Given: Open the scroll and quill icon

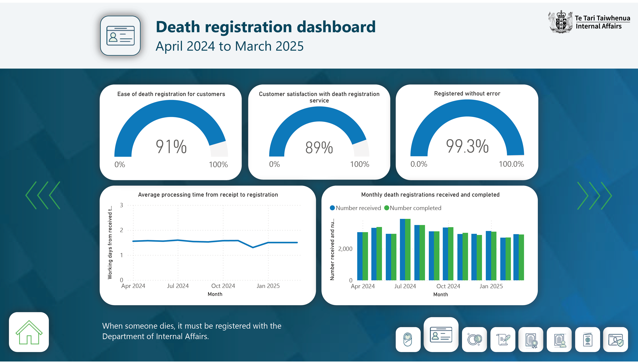Looking at the screenshot, I should point(503,339).
